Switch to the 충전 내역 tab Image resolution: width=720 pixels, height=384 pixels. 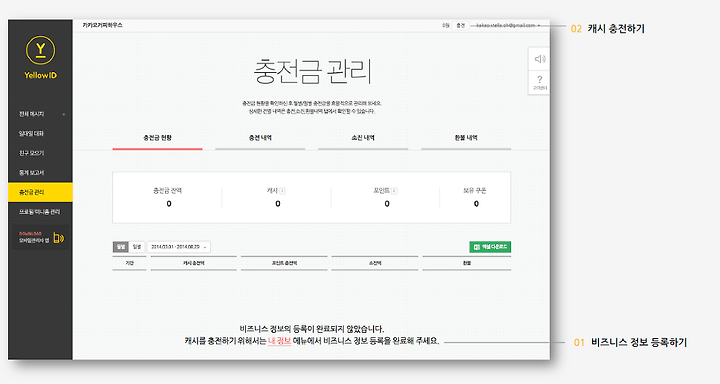coord(260,138)
